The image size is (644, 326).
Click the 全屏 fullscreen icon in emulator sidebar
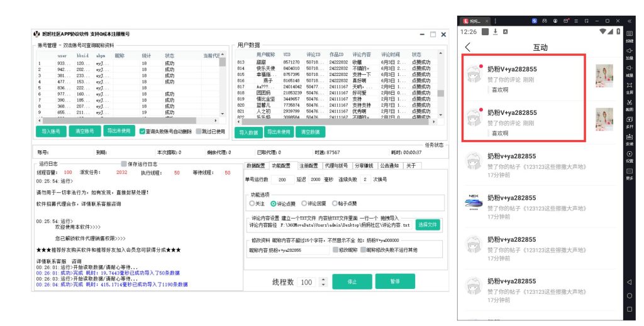[x=629, y=87]
